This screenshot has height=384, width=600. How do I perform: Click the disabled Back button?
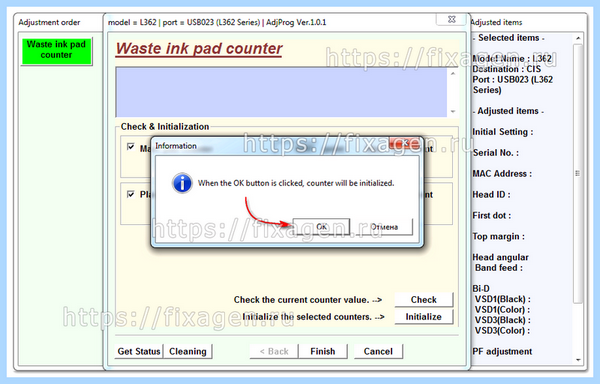coord(274,351)
